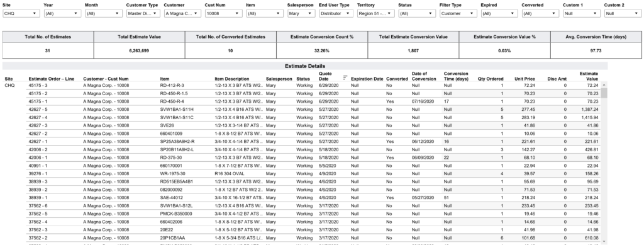Click item cell SAE-44012
This screenshot has height=247, width=644.
coord(172,198)
